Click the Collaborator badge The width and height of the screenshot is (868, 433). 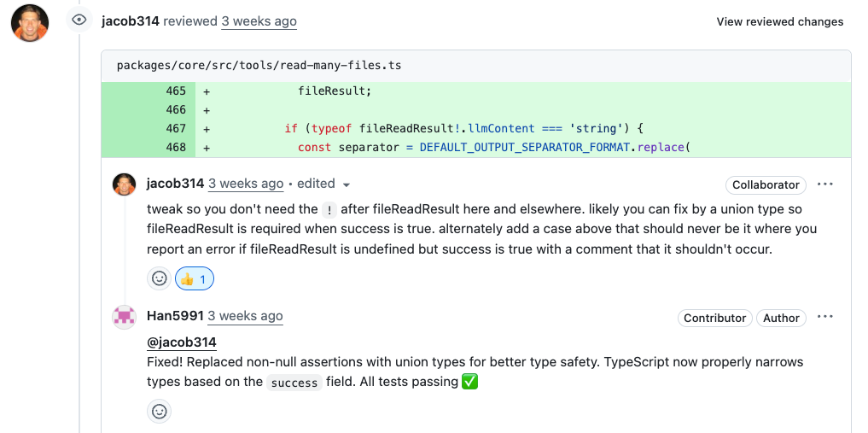(766, 184)
